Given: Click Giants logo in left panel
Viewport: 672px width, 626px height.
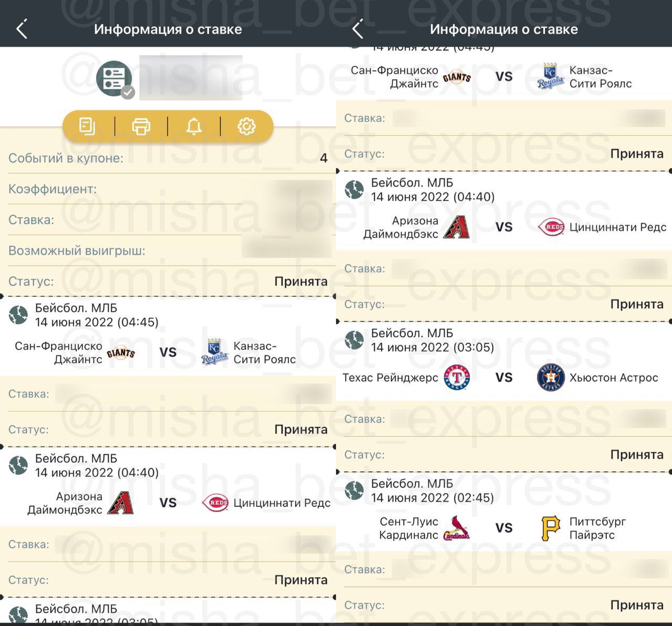Looking at the screenshot, I should click(x=121, y=353).
